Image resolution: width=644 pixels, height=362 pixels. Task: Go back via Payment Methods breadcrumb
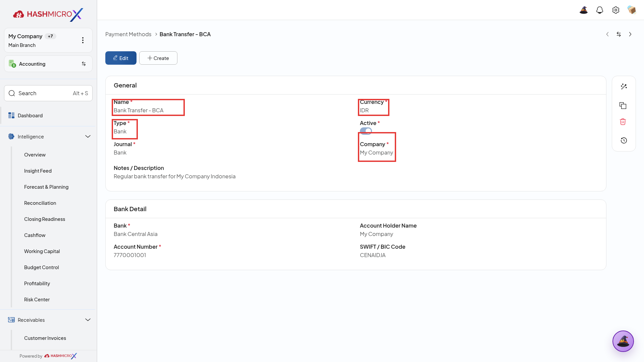pyautogui.click(x=128, y=34)
